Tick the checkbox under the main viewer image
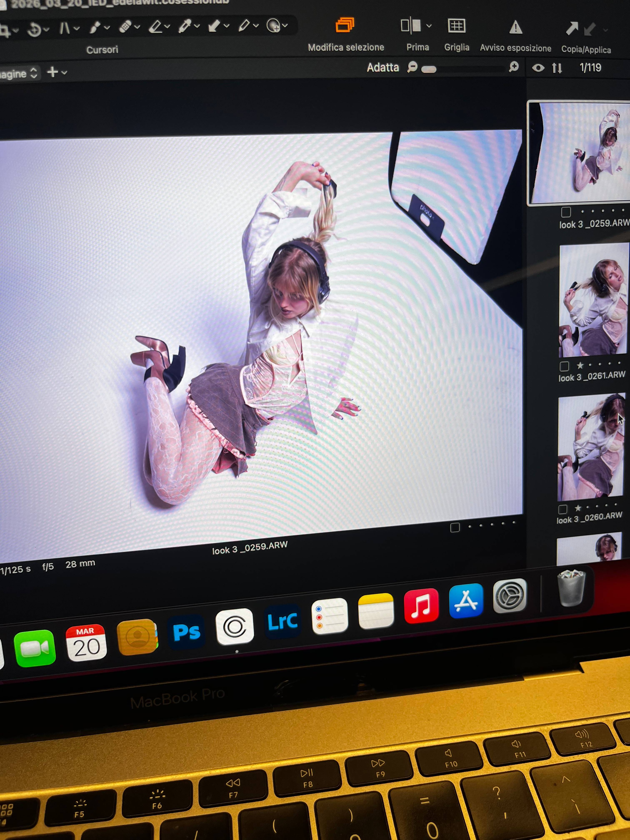Image resolution: width=630 pixels, height=840 pixels. (x=455, y=527)
